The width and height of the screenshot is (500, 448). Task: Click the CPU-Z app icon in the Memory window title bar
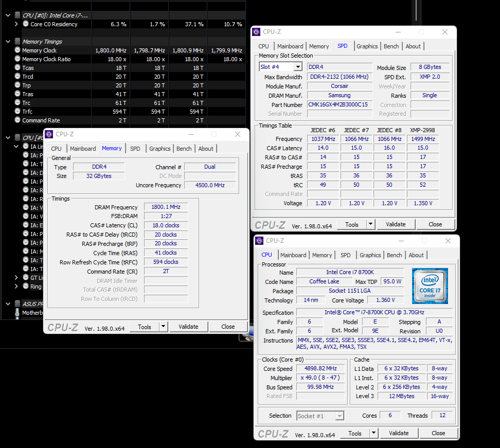tap(49, 134)
